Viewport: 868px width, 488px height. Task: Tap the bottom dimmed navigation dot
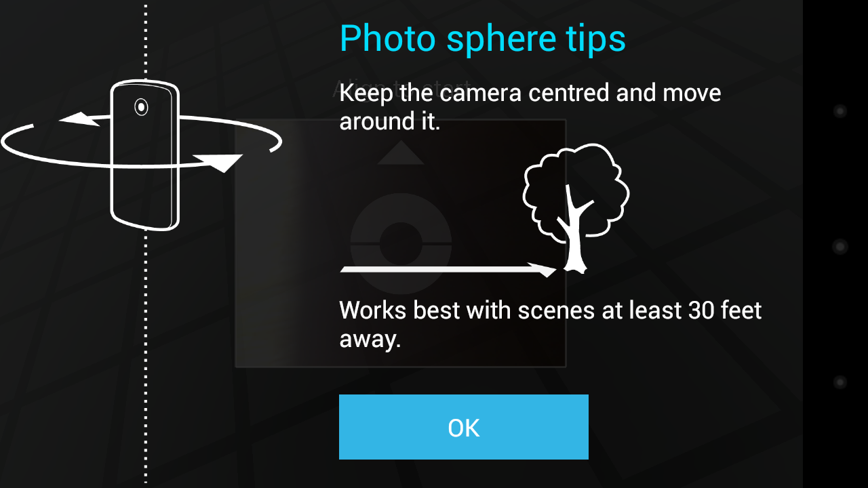[x=840, y=382]
